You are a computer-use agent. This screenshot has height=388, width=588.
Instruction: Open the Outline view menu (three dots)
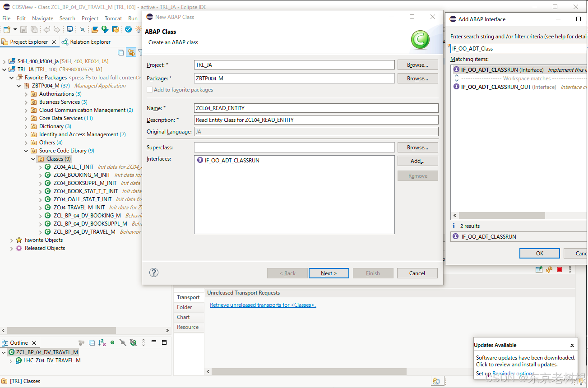(144, 343)
